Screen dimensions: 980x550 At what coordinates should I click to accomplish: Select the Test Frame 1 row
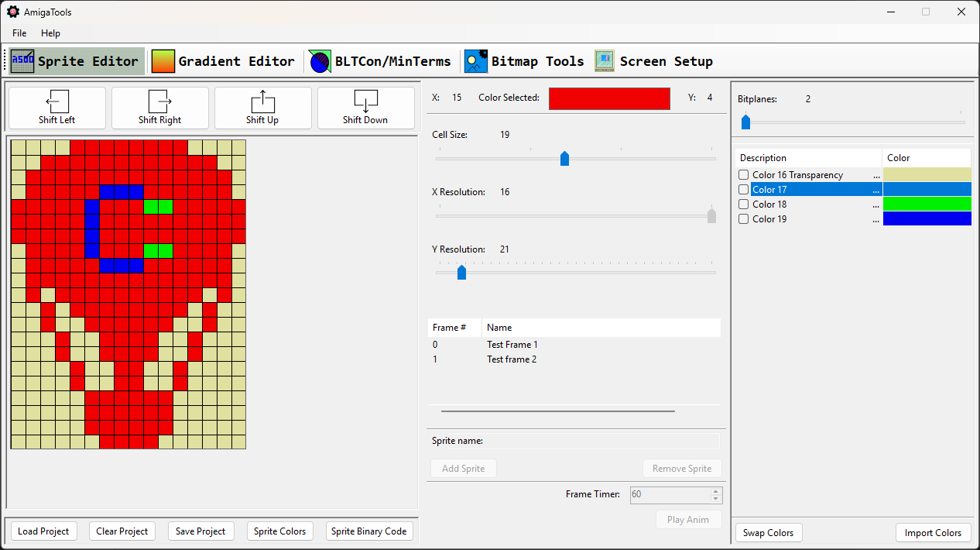coord(574,345)
